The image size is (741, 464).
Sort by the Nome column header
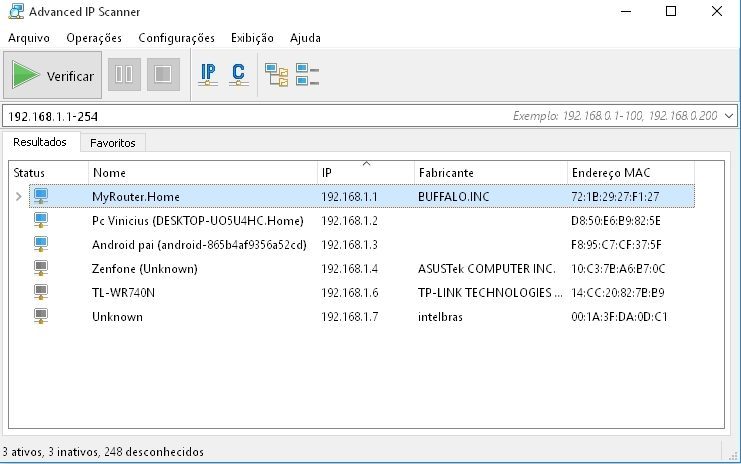point(203,172)
